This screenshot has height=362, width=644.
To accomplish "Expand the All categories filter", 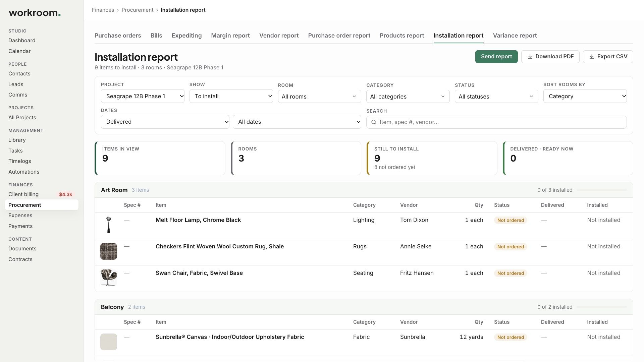I will [x=408, y=97].
